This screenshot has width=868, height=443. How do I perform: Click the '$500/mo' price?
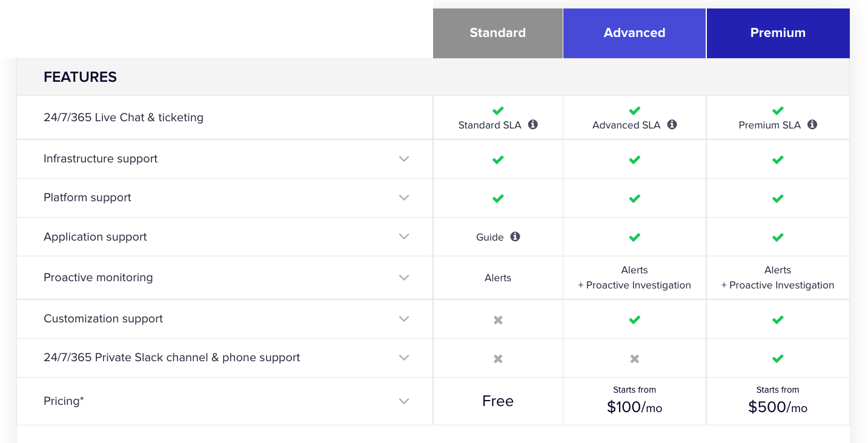(x=778, y=407)
